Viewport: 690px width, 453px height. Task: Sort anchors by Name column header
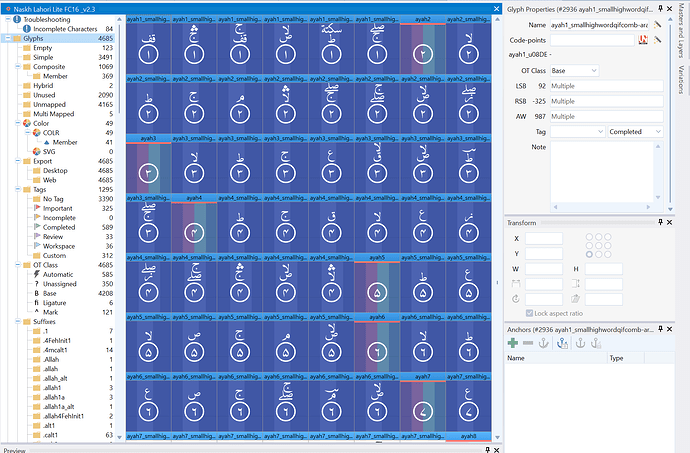[x=556, y=358]
